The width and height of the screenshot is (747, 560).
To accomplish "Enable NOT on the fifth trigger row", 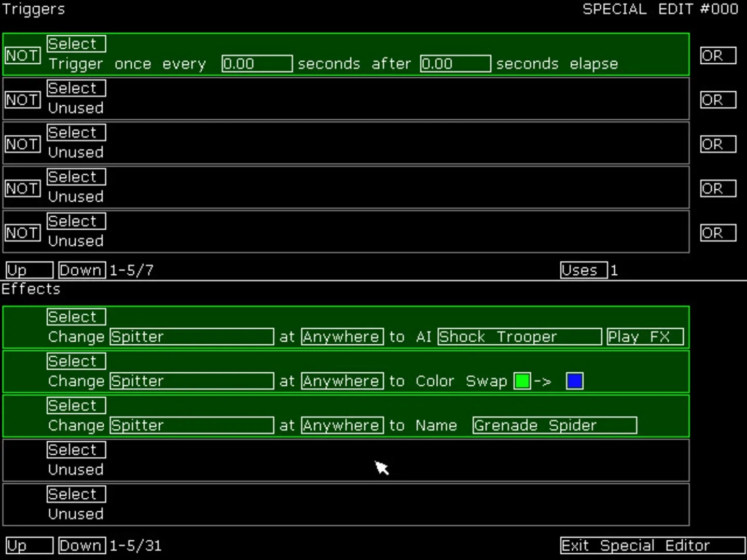I will (x=23, y=233).
